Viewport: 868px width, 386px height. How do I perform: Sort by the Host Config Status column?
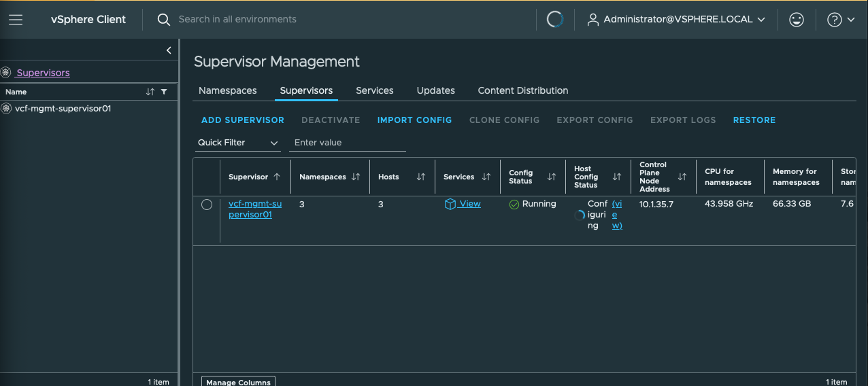pyautogui.click(x=617, y=177)
